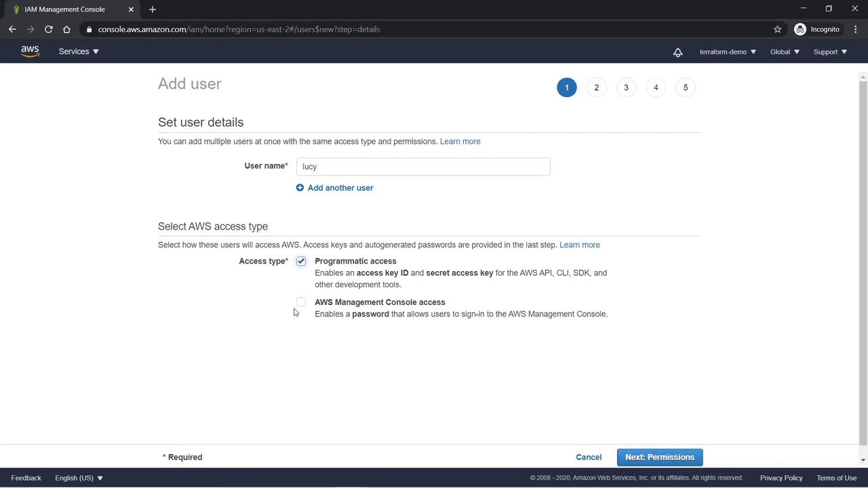This screenshot has width=868, height=488.
Task: Open the notifications bell icon
Action: [677, 52]
